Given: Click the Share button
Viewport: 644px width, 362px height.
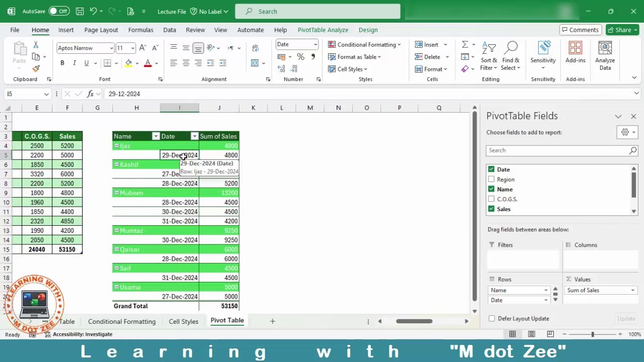Looking at the screenshot, I should coord(622,30).
